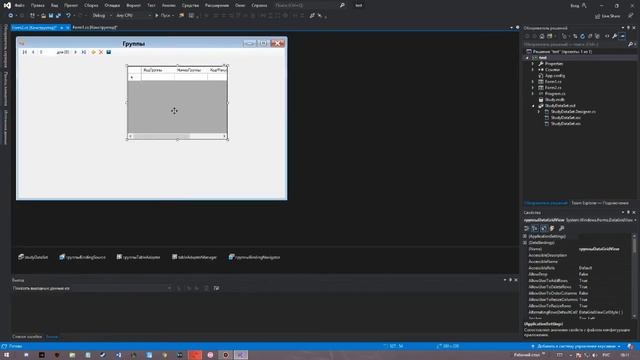The width and height of the screenshot is (640, 360).
Task: Open the Проект menu
Action: click(x=71, y=6)
